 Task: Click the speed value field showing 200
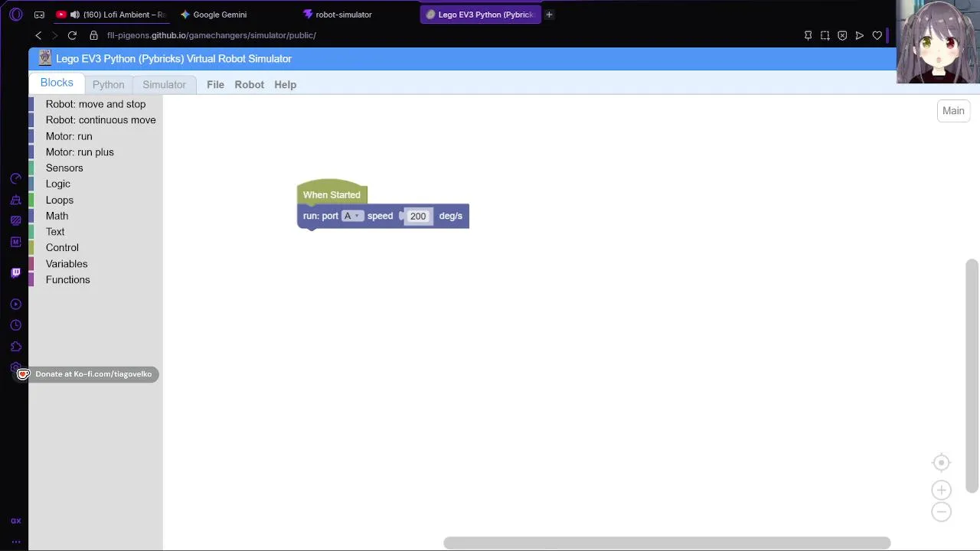tap(417, 217)
